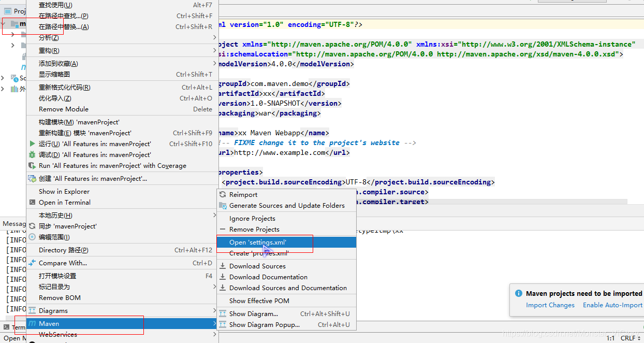Click the green run arrow for 'All Features in: mavenProject'
Viewport: 644px width, 343px height.
pyautogui.click(x=32, y=144)
